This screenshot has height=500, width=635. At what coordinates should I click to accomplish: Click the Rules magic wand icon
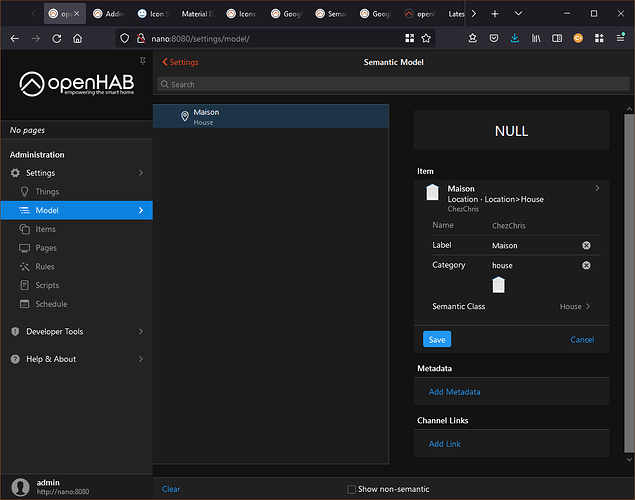point(24,266)
